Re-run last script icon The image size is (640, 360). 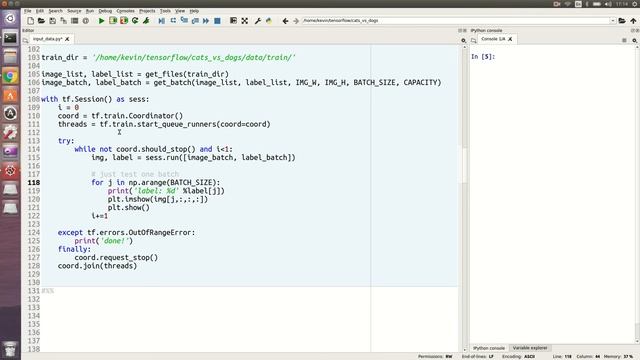tap(135, 20)
